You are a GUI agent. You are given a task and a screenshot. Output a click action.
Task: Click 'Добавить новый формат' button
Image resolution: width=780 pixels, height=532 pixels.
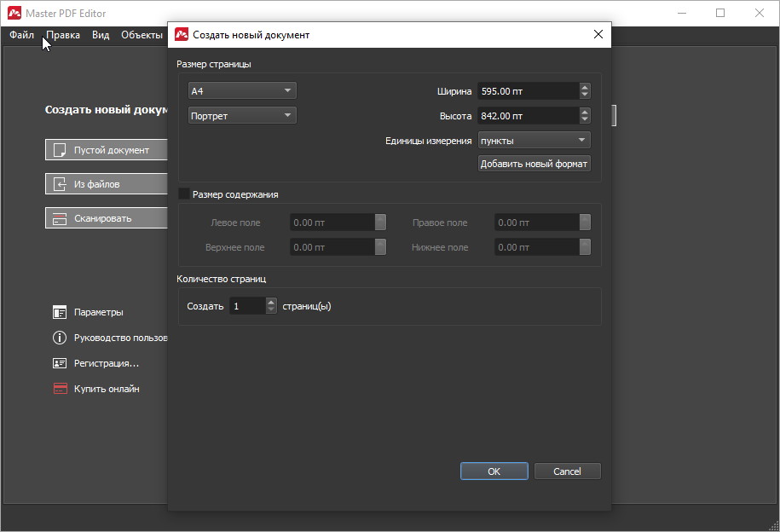[x=534, y=164]
